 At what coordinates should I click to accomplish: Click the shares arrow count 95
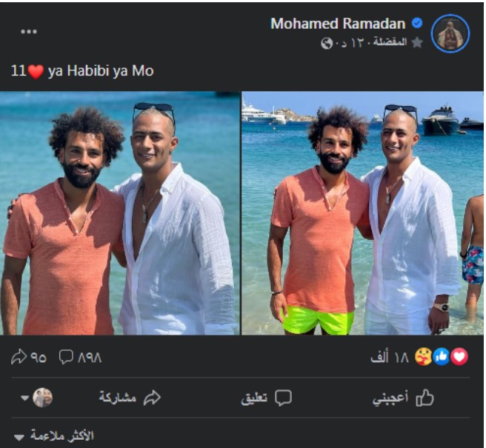click(29, 357)
